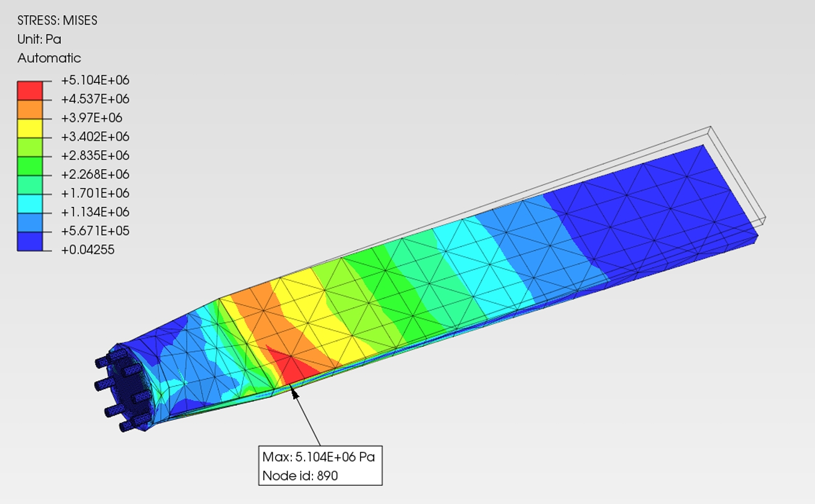The height and width of the screenshot is (504, 815).
Task: Select the cyan legend color band
Action: (x=30, y=203)
